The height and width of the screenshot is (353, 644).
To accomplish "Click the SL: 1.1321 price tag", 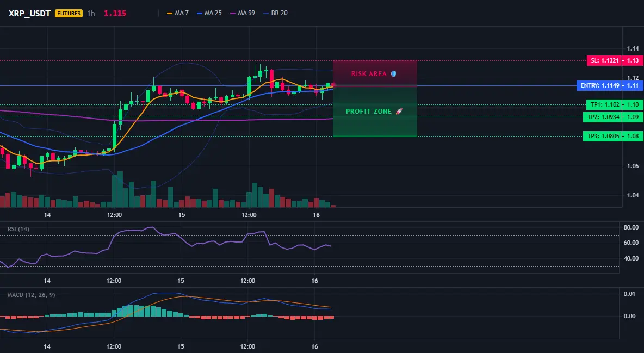I will 604,60.
